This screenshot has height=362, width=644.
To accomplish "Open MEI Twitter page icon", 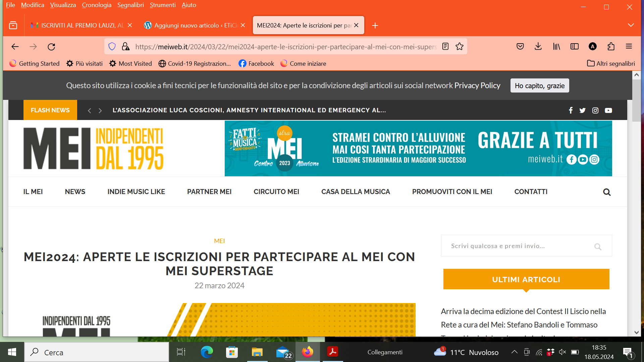I will click(583, 110).
